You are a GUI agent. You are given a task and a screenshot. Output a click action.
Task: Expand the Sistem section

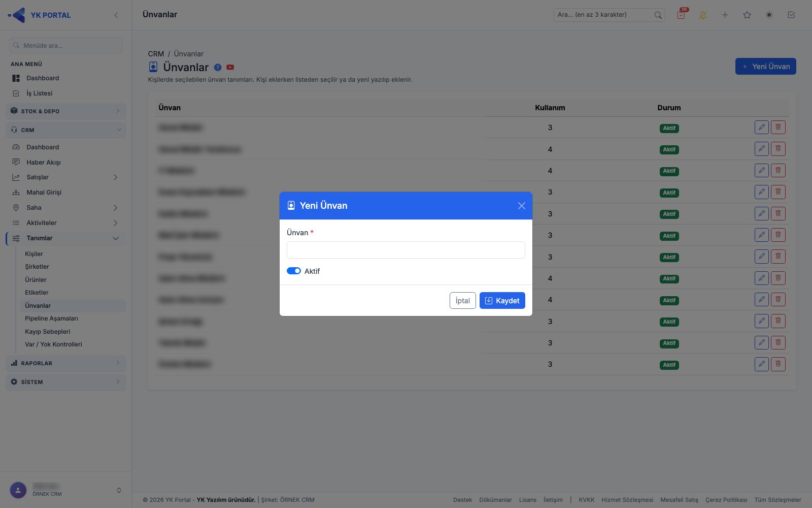pyautogui.click(x=66, y=382)
